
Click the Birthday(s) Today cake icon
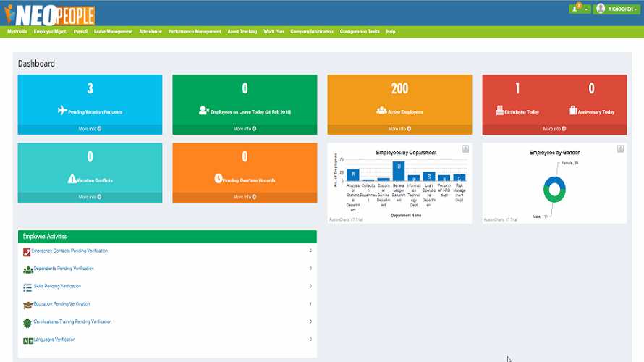[x=499, y=111]
